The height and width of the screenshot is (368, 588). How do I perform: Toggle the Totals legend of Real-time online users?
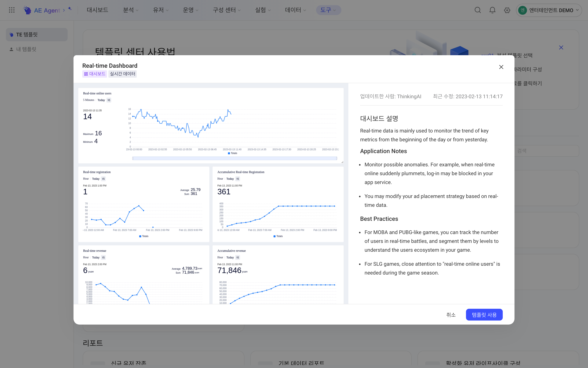232,153
